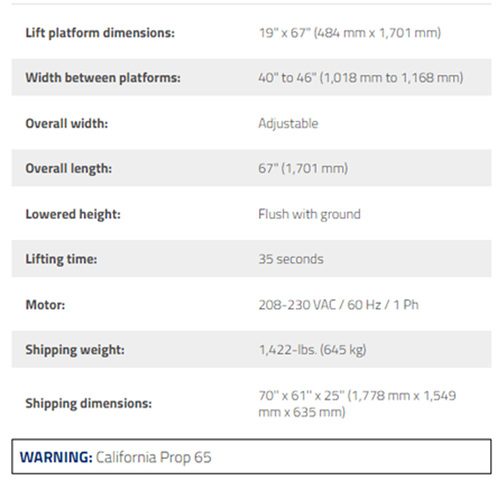Select the Lift platform dimensions label

(x=100, y=33)
